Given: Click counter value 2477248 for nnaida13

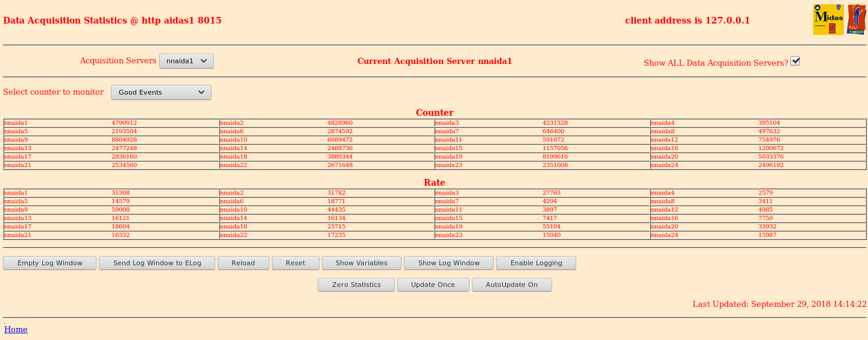Looking at the screenshot, I should point(124,148).
